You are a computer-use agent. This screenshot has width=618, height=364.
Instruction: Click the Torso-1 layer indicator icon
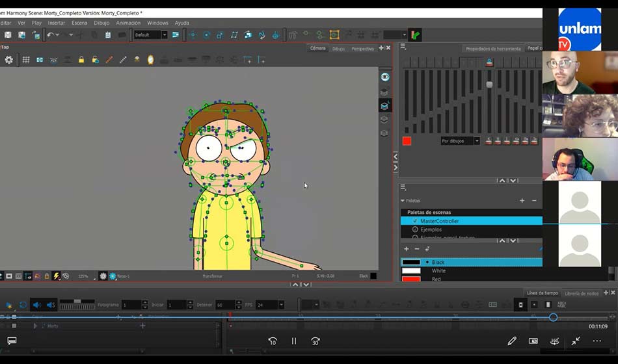[113, 276]
